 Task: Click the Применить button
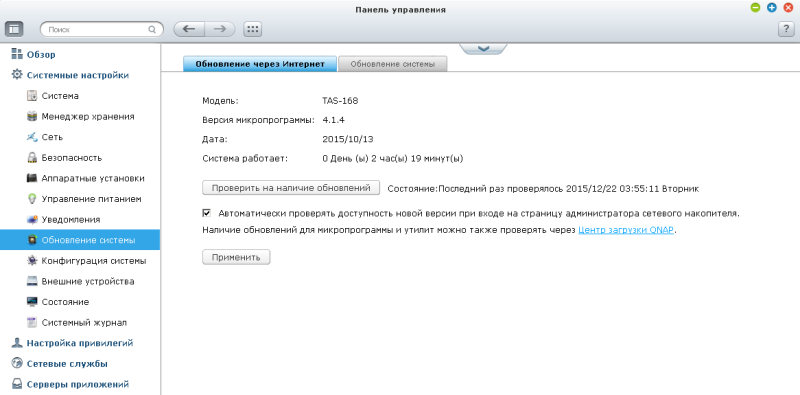(x=236, y=257)
